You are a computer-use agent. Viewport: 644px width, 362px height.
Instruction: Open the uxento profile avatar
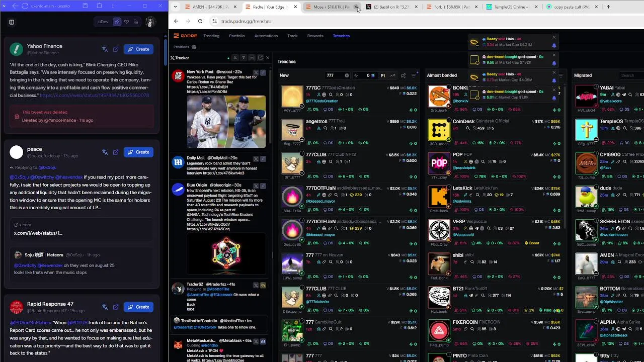click(x=150, y=22)
